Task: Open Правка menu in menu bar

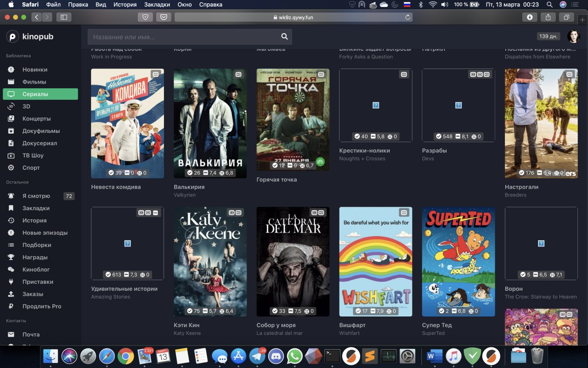Action: 78,5
